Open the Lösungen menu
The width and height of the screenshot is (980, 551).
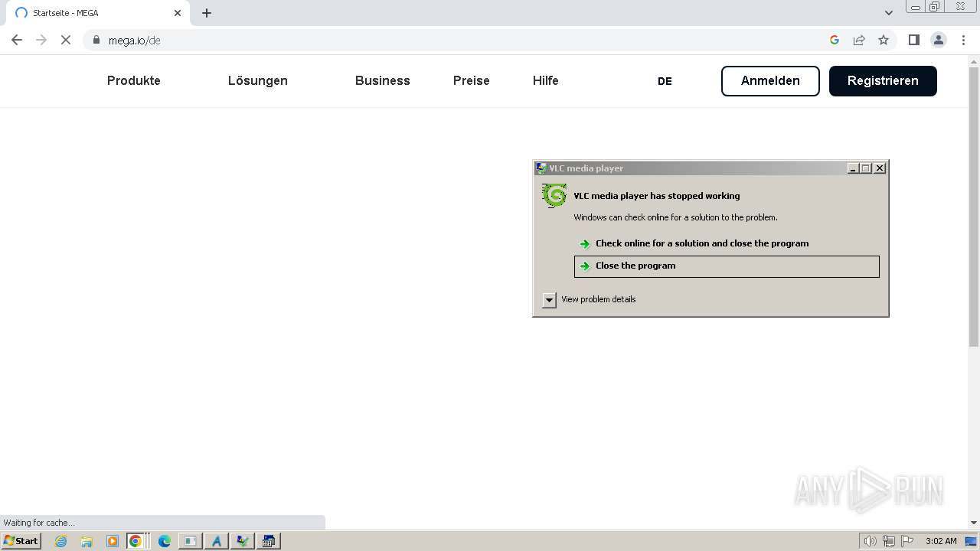point(258,80)
